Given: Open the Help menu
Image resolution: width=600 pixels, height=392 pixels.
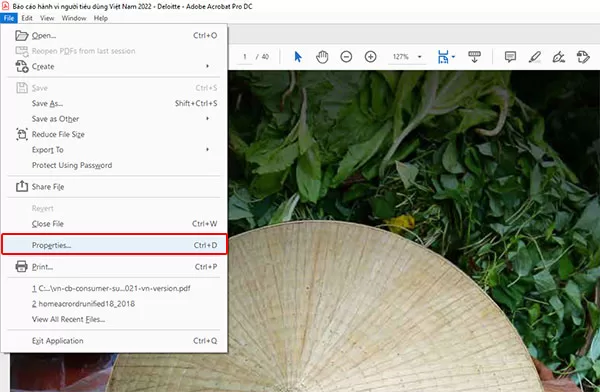Looking at the screenshot, I should pyautogui.click(x=101, y=18).
